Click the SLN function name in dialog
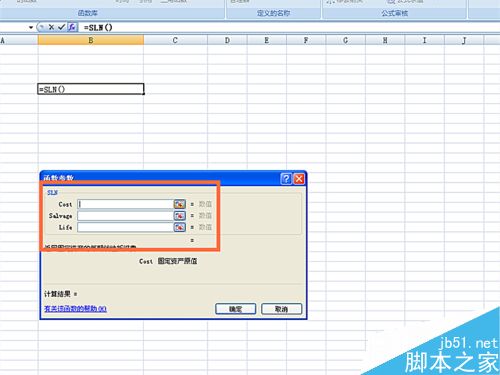Viewport: 500px width, 375px height. click(53, 193)
